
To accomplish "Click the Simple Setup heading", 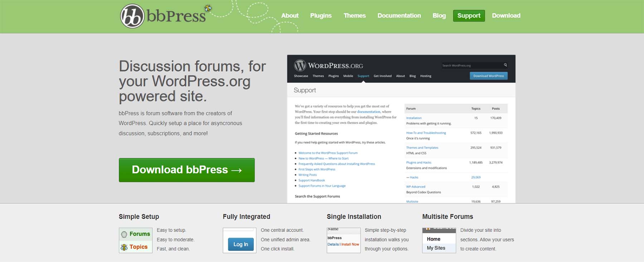I will [139, 217].
